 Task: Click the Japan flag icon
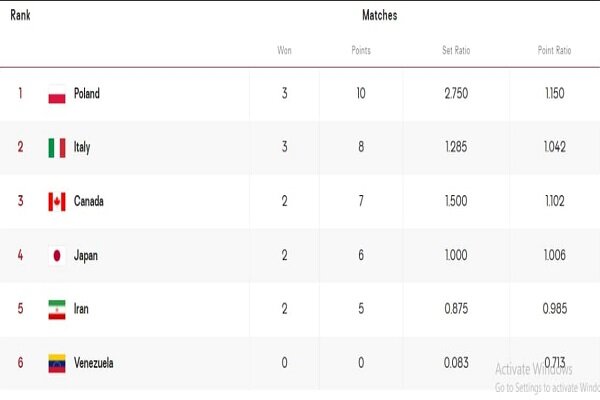[57, 256]
